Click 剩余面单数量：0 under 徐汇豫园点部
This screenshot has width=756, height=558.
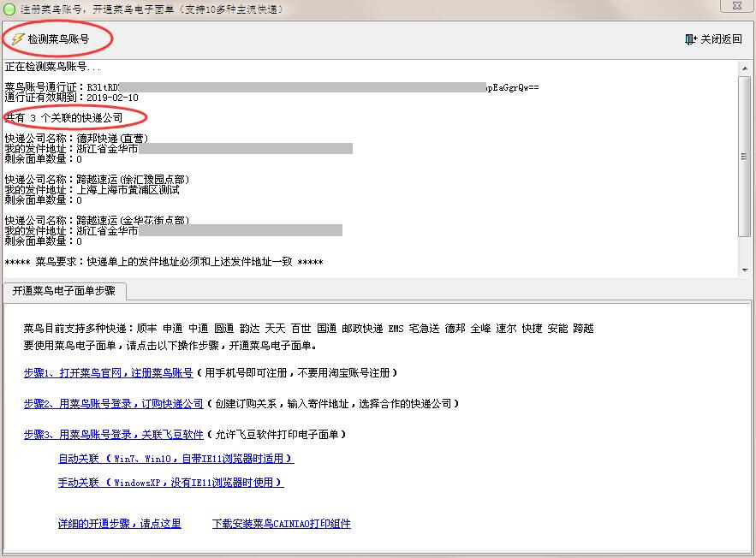44,200
